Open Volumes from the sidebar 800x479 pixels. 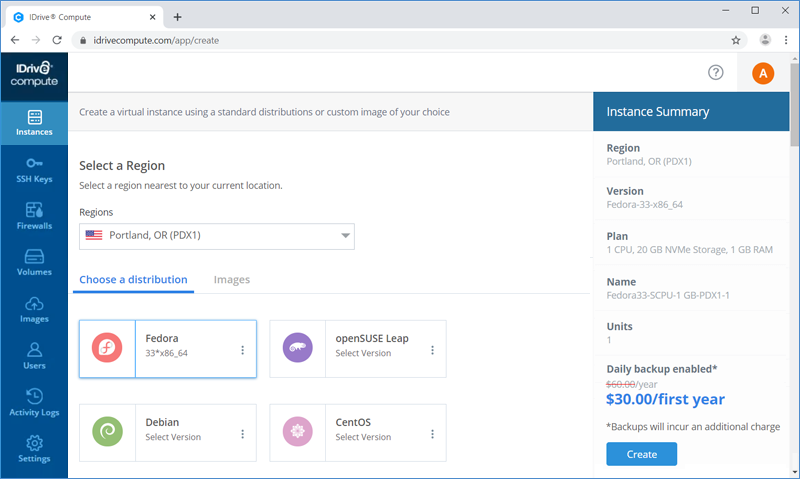[x=34, y=263]
